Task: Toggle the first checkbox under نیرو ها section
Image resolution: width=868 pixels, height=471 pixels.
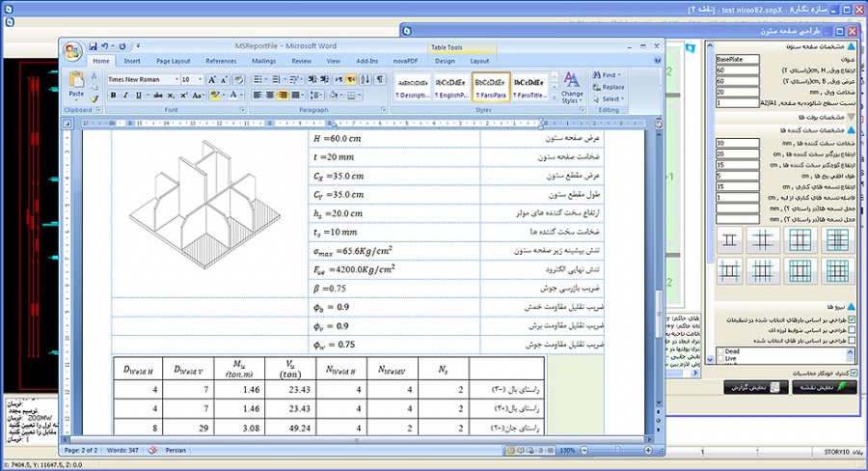Action: pos(852,320)
